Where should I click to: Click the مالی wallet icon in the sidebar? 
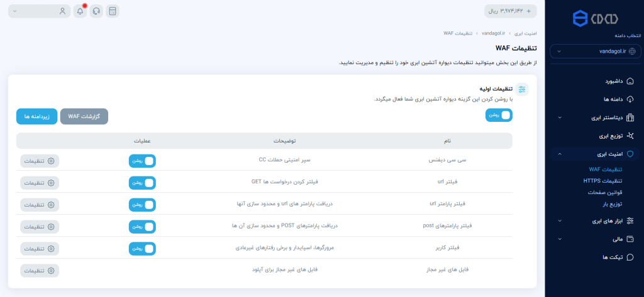(x=630, y=239)
